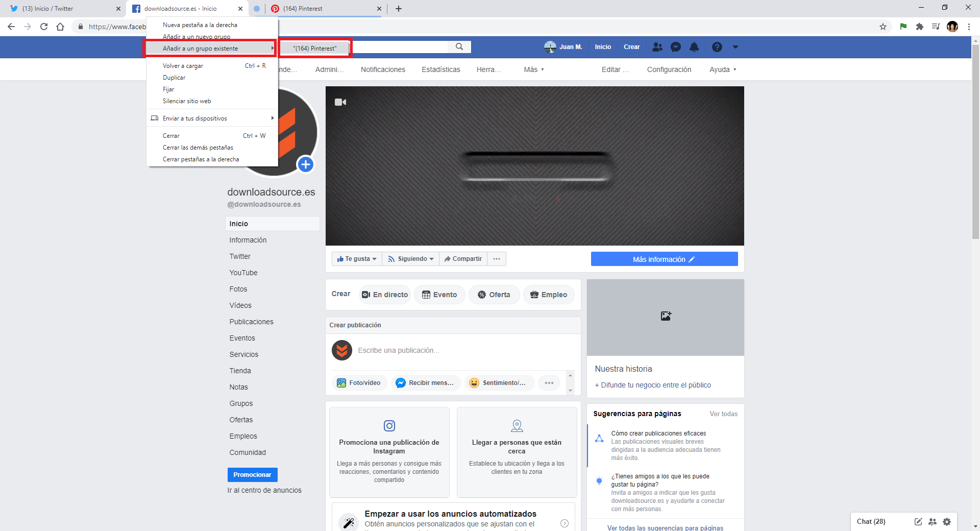Viewport: 980px width, 531px height.
Task: Open Chat settings gear icon
Action: [947, 521]
